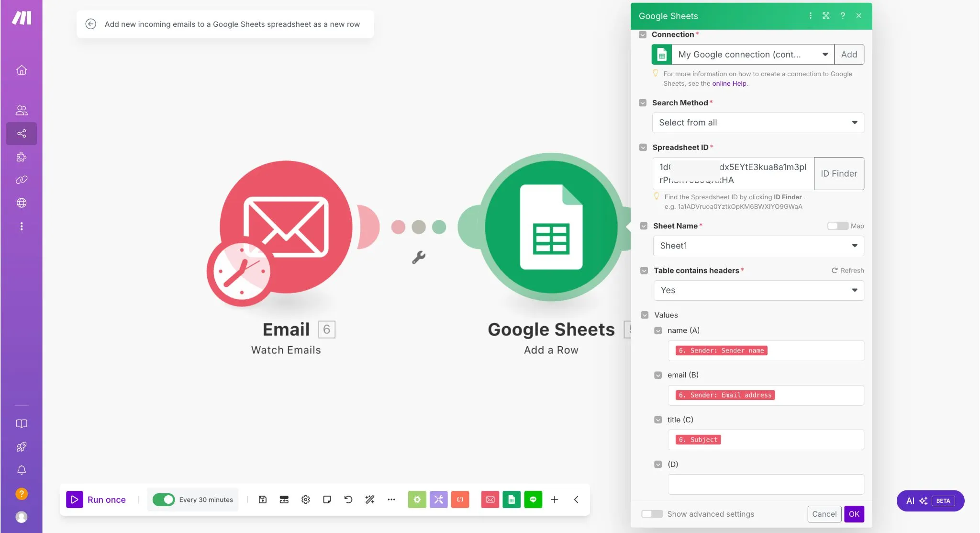The width and height of the screenshot is (980, 533).
Task: Open scenario settings gear in toolbar
Action: (306, 499)
